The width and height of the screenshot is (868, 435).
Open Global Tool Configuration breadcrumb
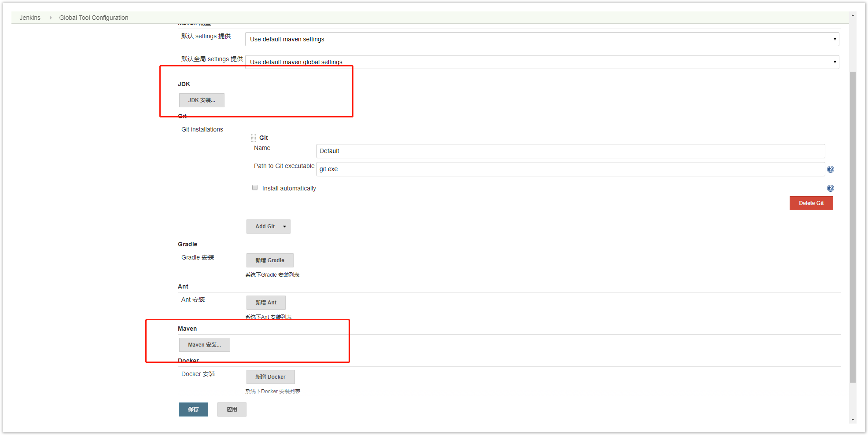pyautogui.click(x=94, y=18)
